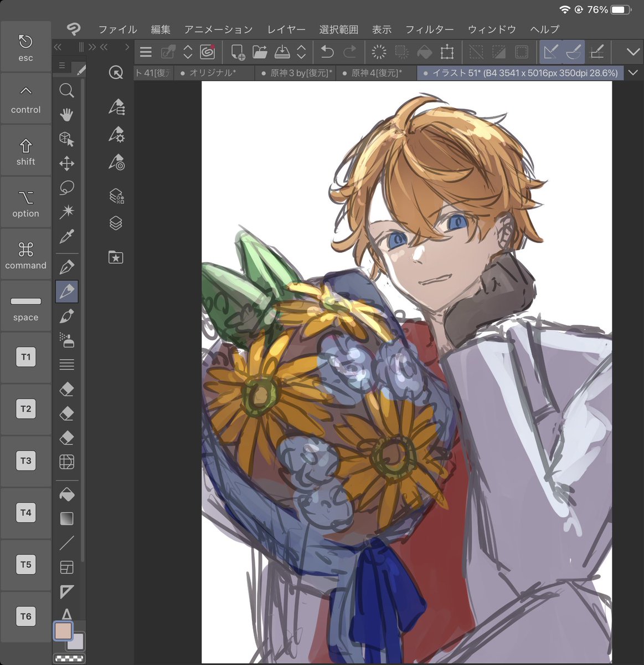Image resolution: width=644 pixels, height=665 pixels.
Task: Select the 3D Object operation tool
Action: click(x=66, y=139)
